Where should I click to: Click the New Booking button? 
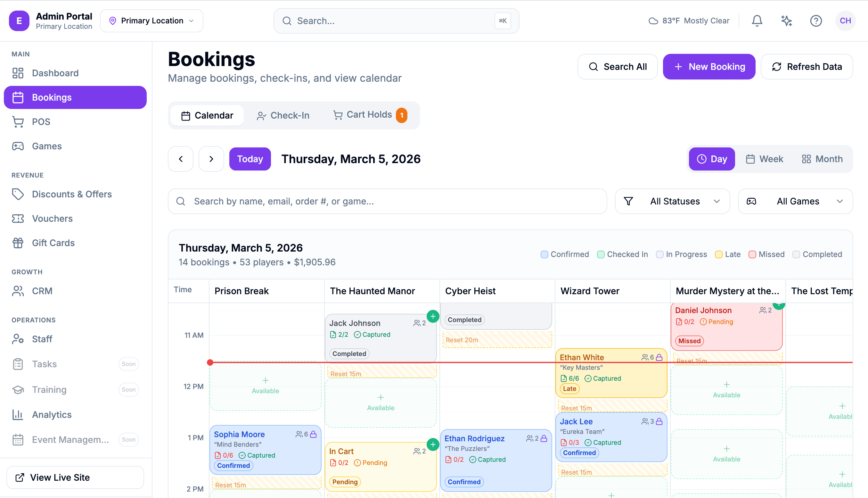[709, 66]
